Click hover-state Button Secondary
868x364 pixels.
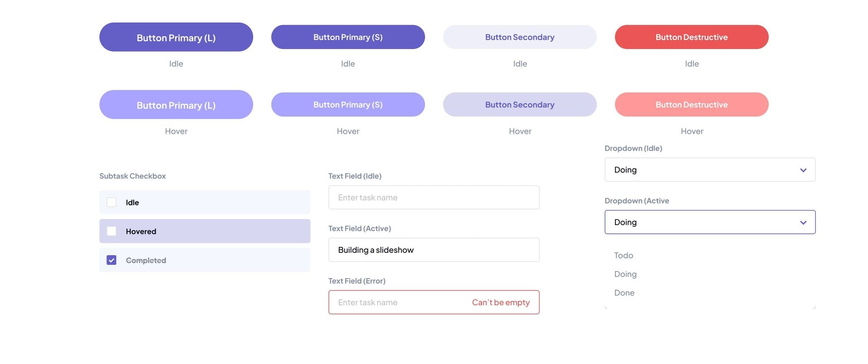pos(519,105)
